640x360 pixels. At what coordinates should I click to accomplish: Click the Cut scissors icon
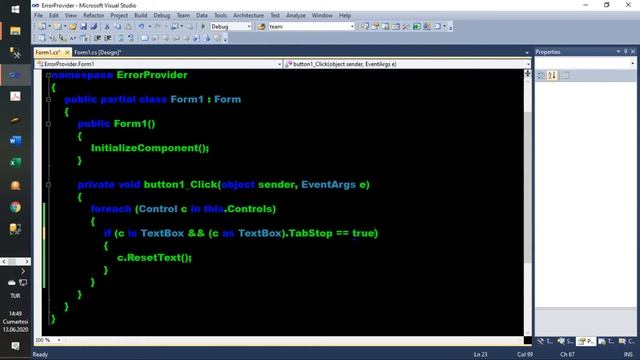107,27
